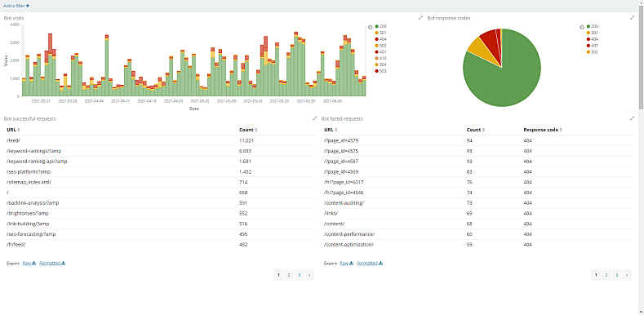Expand the Bot response codes panel fullscreen
This screenshot has width=644, height=315.
tap(632, 18)
